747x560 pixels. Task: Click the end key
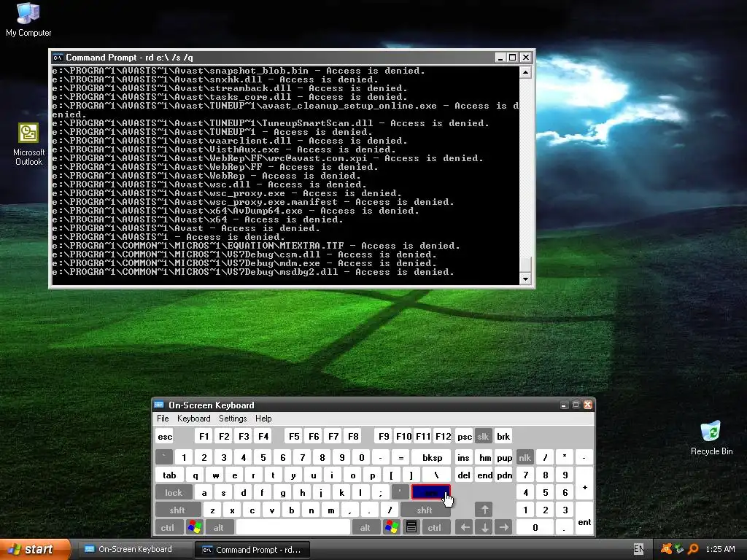tap(485, 475)
